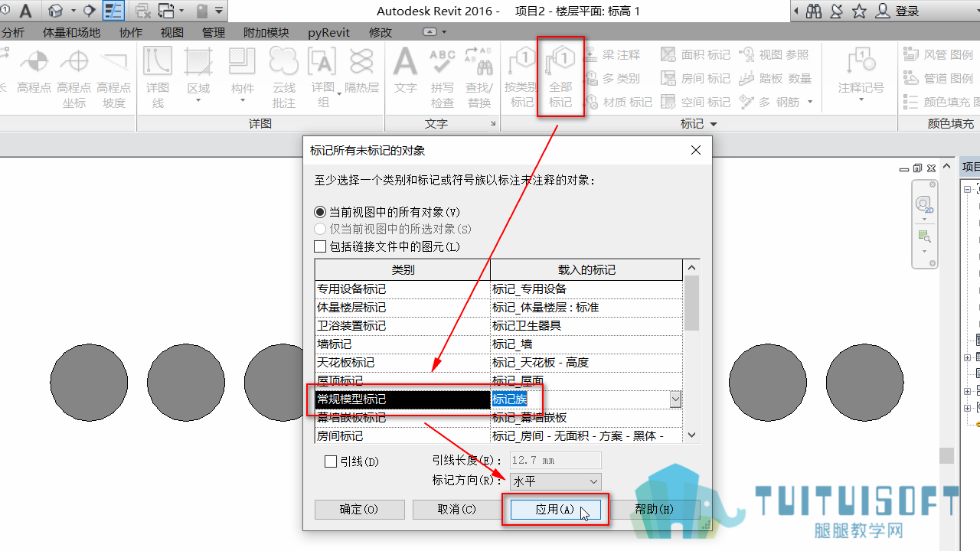Viewport: 980px width, 551px height.
Task: Open the loaded tag dropdown for 常规模型标记
Action: pyautogui.click(x=675, y=399)
